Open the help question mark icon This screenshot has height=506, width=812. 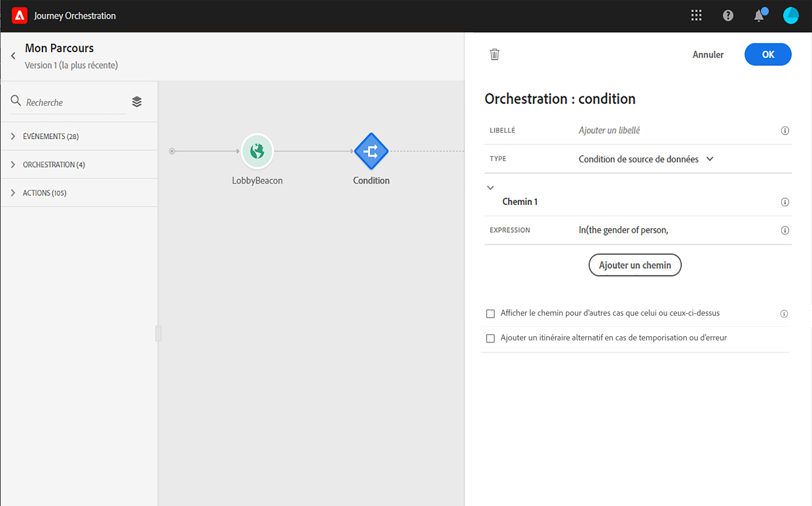tap(728, 15)
